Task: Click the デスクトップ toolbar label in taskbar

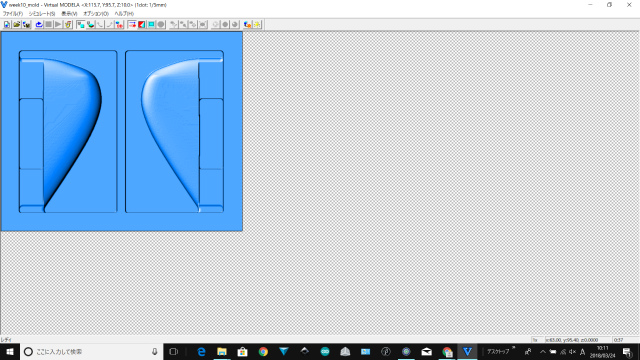Action: pos(498,351)
